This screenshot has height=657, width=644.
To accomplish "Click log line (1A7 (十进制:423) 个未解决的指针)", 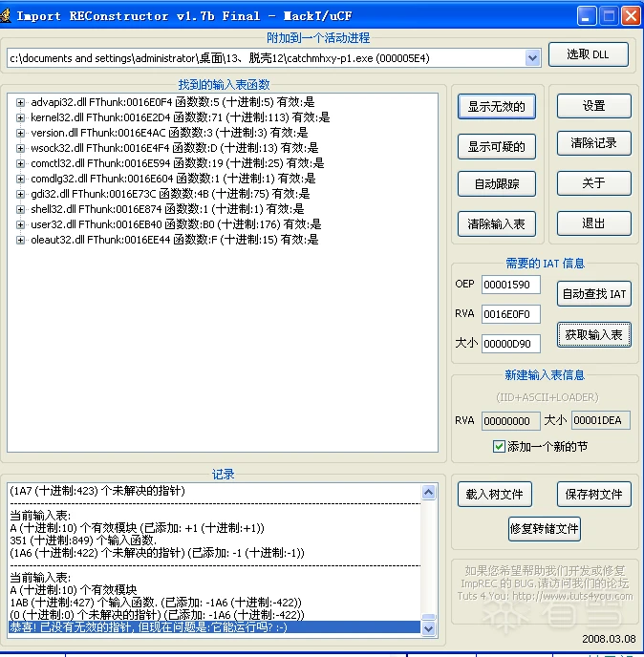I will click(97, 491).
